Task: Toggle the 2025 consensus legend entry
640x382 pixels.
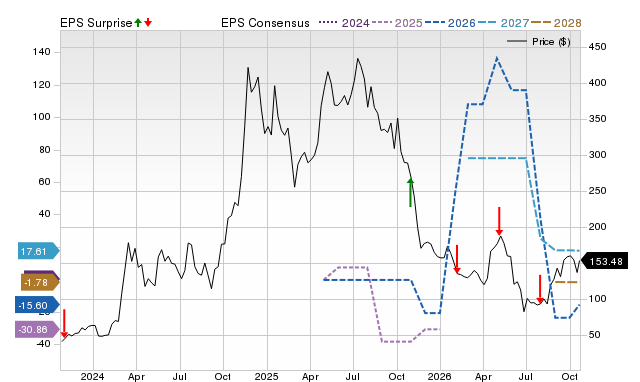Action: tap(397, 23)
